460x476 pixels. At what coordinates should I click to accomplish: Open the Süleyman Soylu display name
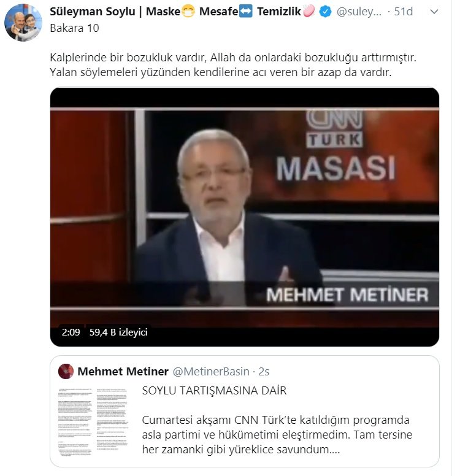[x=92, y=12]
